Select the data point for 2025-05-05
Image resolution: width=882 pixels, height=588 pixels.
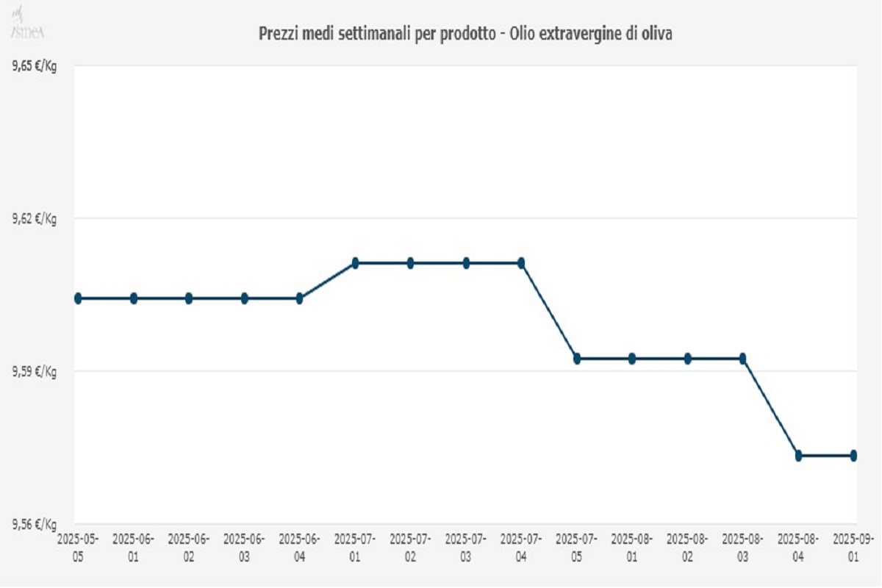(x=78, y=298)
